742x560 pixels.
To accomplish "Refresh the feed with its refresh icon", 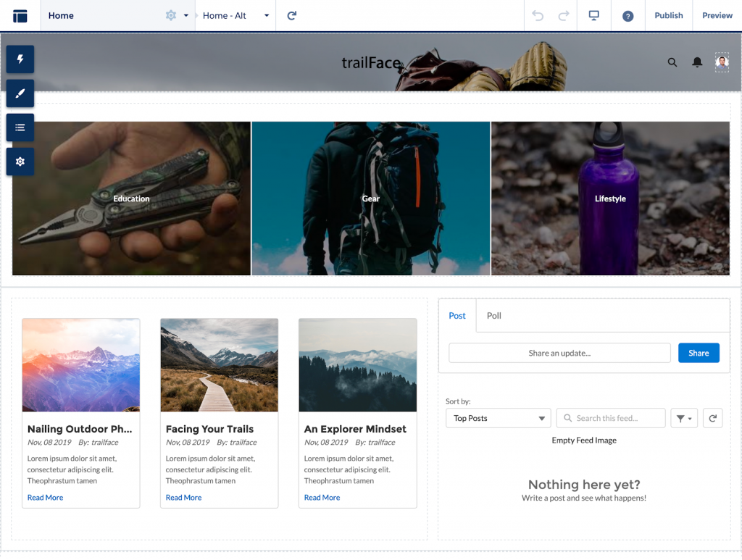I will 712,418.
